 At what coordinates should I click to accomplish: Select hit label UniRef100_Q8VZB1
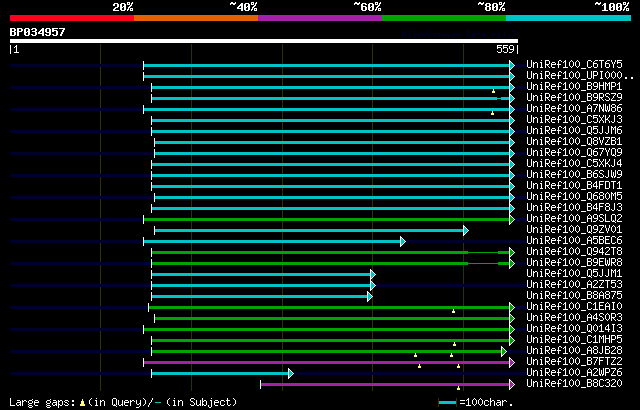pyautogui.click(x=574, y=142)
